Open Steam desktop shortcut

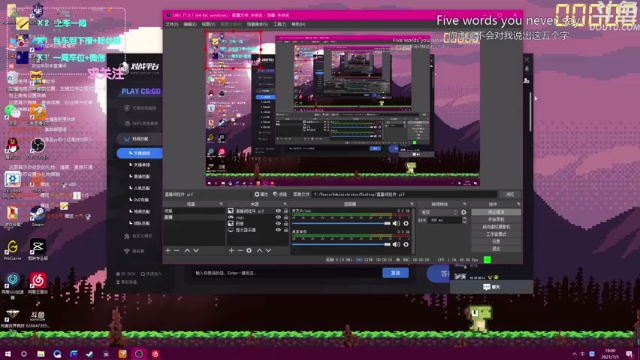(x=38, y=216)
